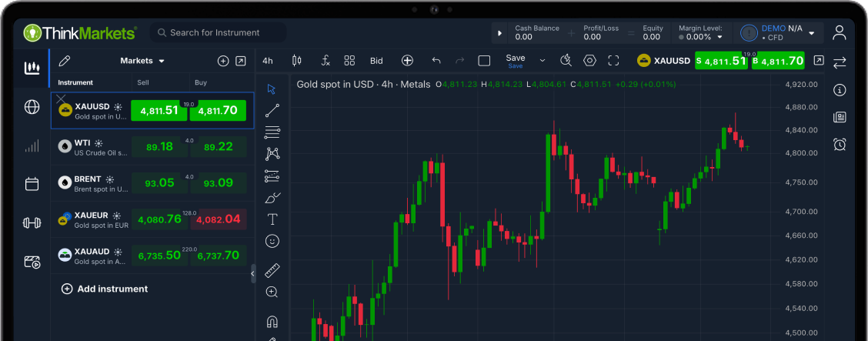868x341 pixels.
Task: Open the quick search lightning icon
Action: (565, 61)
